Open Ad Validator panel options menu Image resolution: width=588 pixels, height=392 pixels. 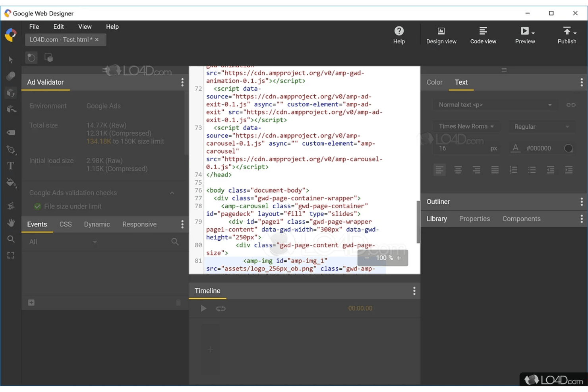point(182,82)
